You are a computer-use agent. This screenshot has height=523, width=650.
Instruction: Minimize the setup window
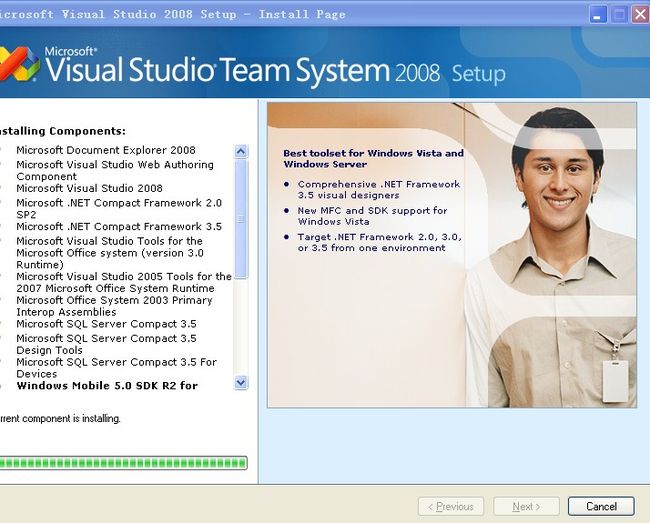598,15
